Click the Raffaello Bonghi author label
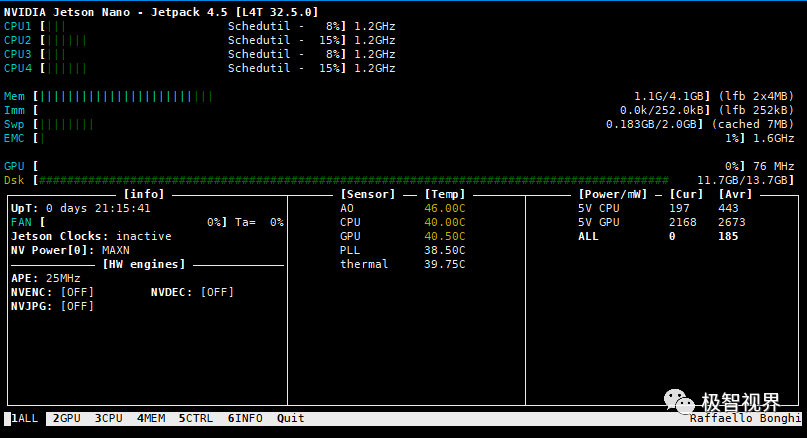Viewport: 807px width, 438px height. click(x=745, y=418)
